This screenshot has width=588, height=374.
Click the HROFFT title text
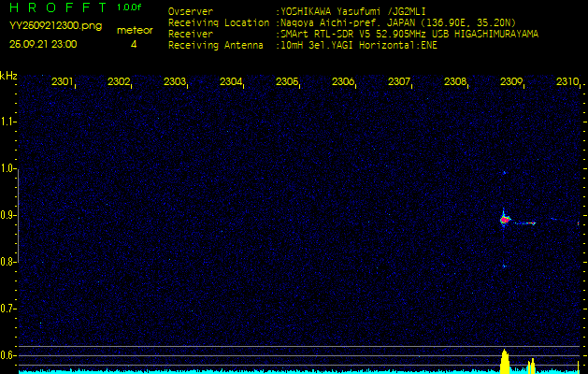tap(58, 7)
